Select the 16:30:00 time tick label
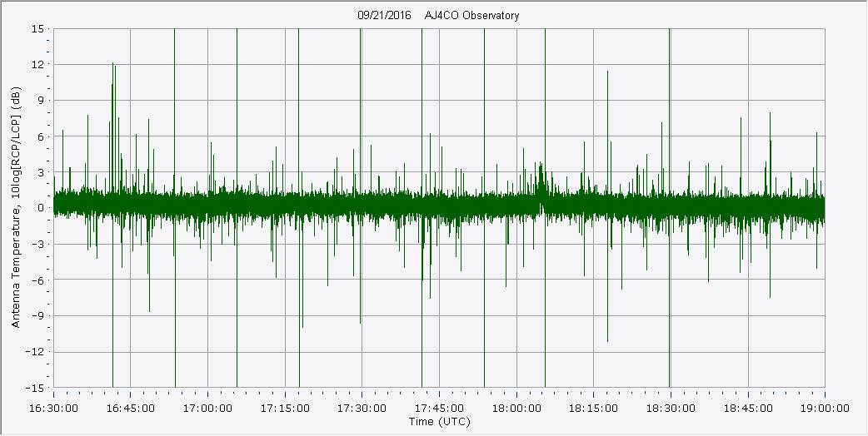 (x=53, y=409)
